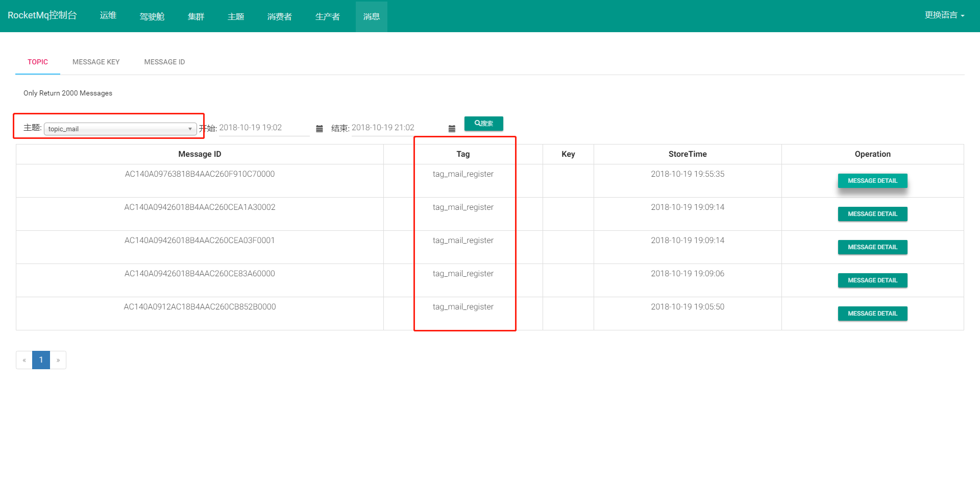Click the end time input 2018-10-19 21:02

pyautogui.click(x=397, y=128)
